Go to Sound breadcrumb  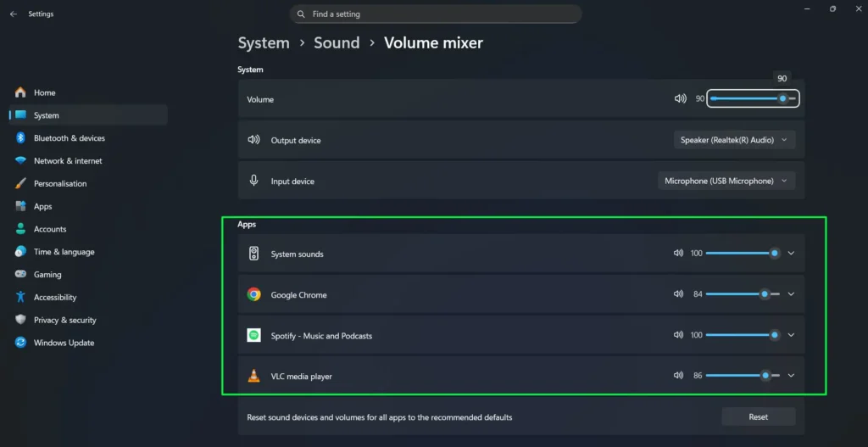click(x=337, y=42)
